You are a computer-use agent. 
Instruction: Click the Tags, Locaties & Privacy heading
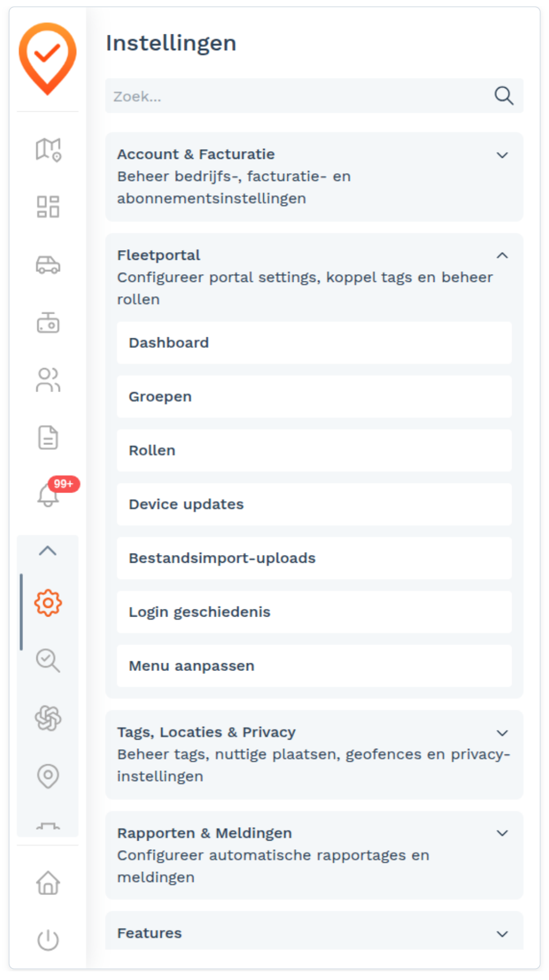206,732
